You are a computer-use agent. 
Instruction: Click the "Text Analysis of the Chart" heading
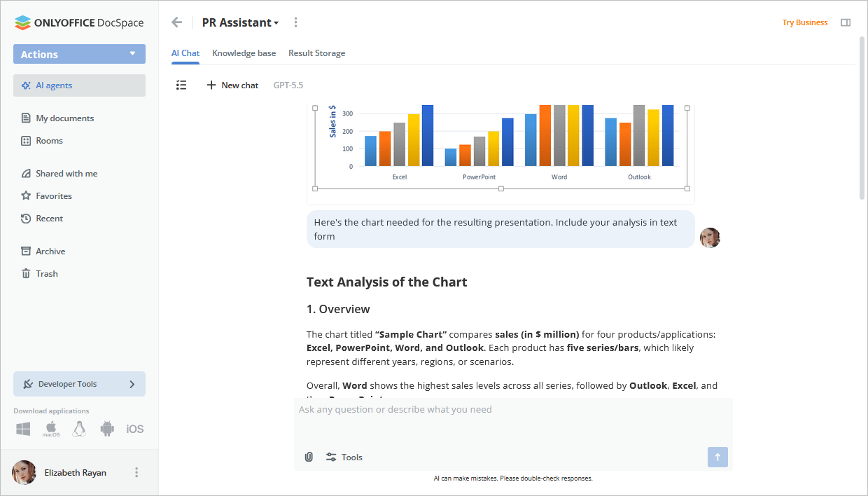[386, 282]
